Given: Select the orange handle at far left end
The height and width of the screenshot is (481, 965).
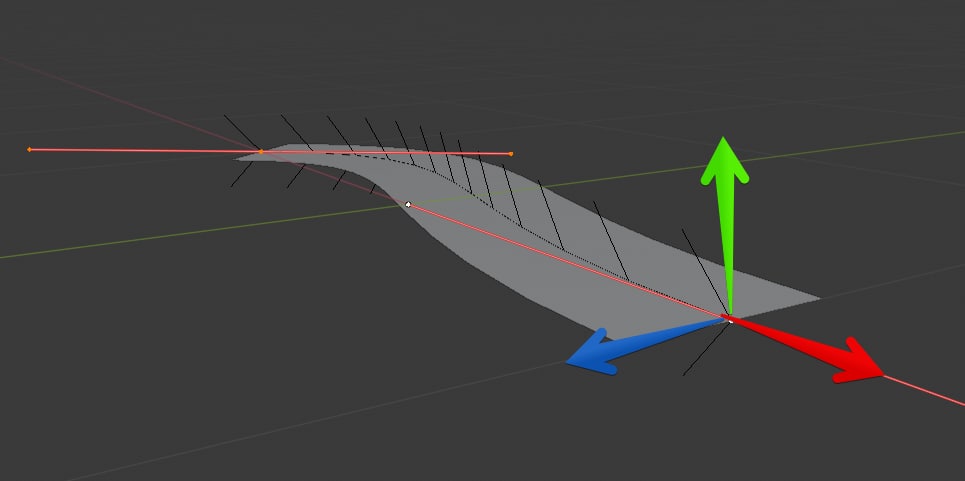Looking at the screenshot, I should tap(29, 149).
